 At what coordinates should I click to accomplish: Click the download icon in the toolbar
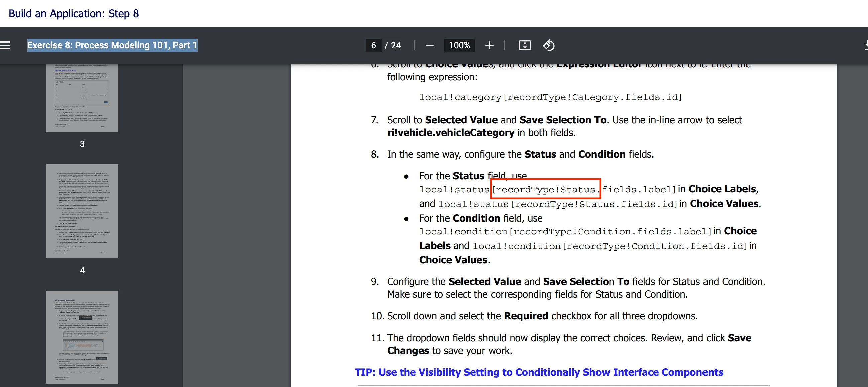point(865,45)
